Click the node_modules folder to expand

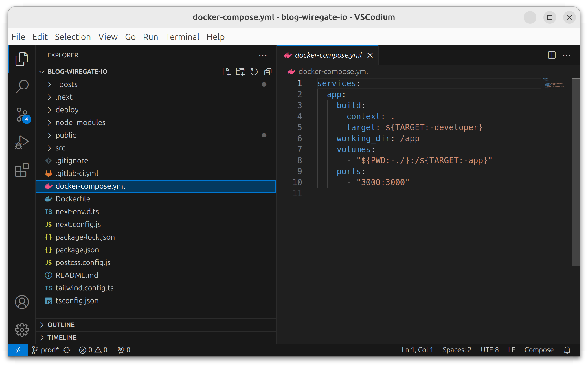[81, 122]
